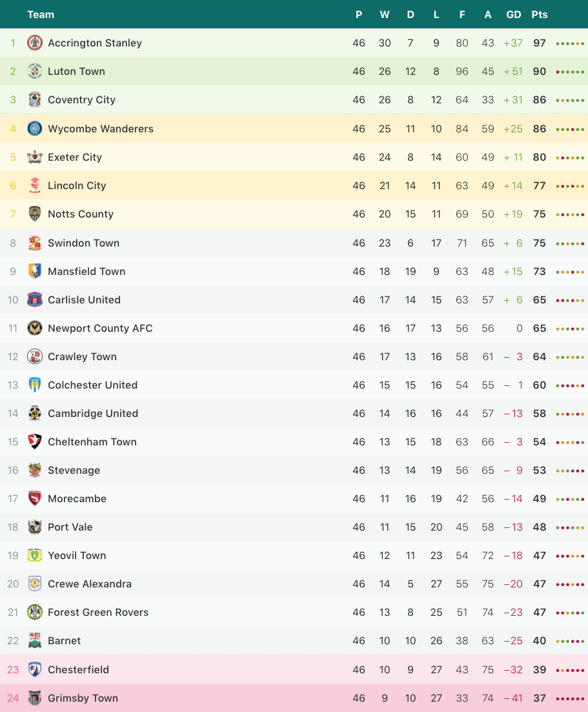Select the Chesterfield team name link
The height and width of the screenshot is (712, 588).
[x=78, y=669]
